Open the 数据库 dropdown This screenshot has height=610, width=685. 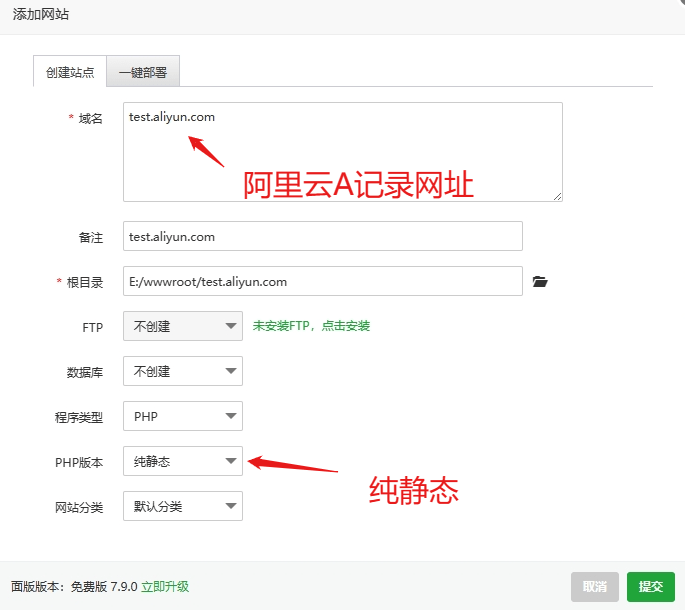click(182, 371)
